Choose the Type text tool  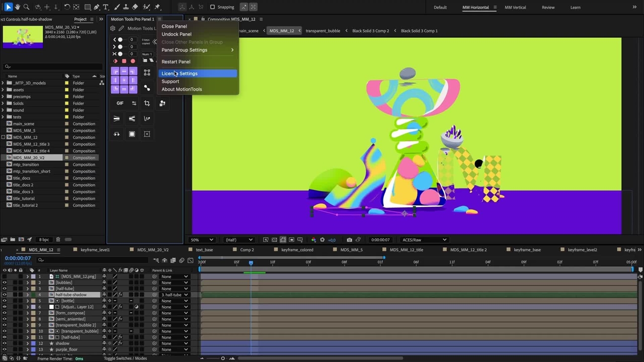pos(106,7)
